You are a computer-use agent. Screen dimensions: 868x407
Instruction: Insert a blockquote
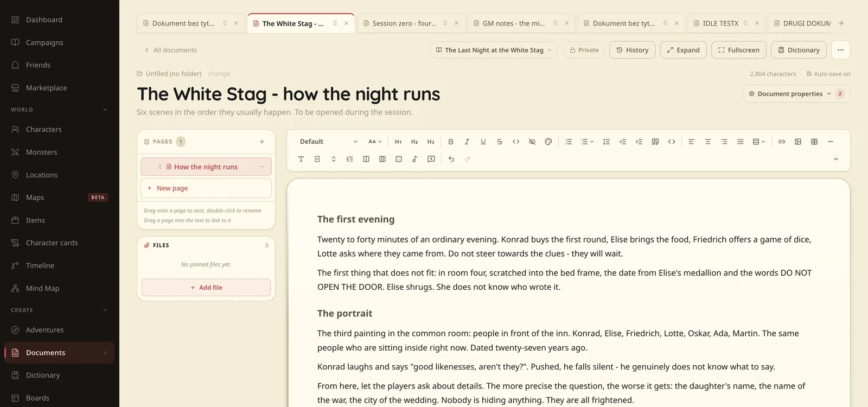point(655,142)
